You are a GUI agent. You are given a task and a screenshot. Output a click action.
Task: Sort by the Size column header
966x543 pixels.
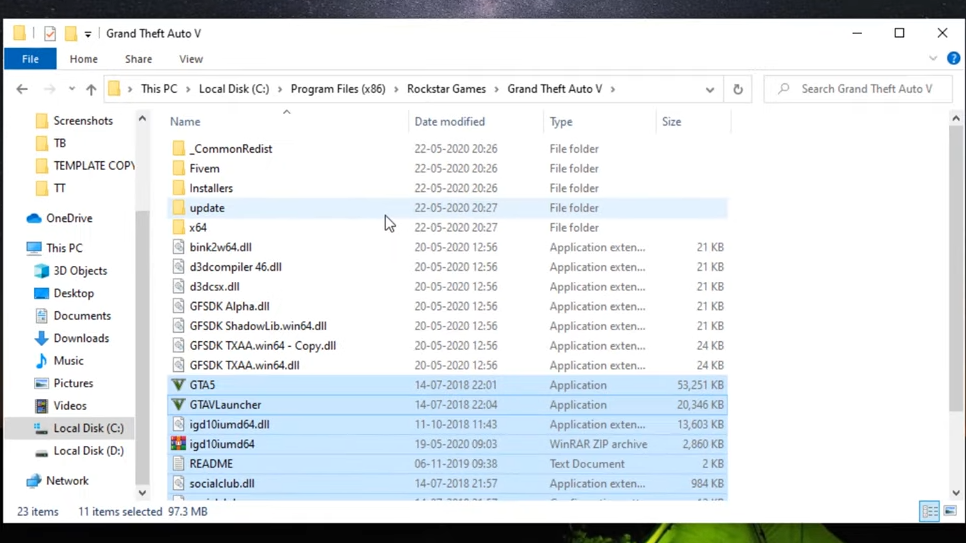pyautogui.click(x=694, y=121)
